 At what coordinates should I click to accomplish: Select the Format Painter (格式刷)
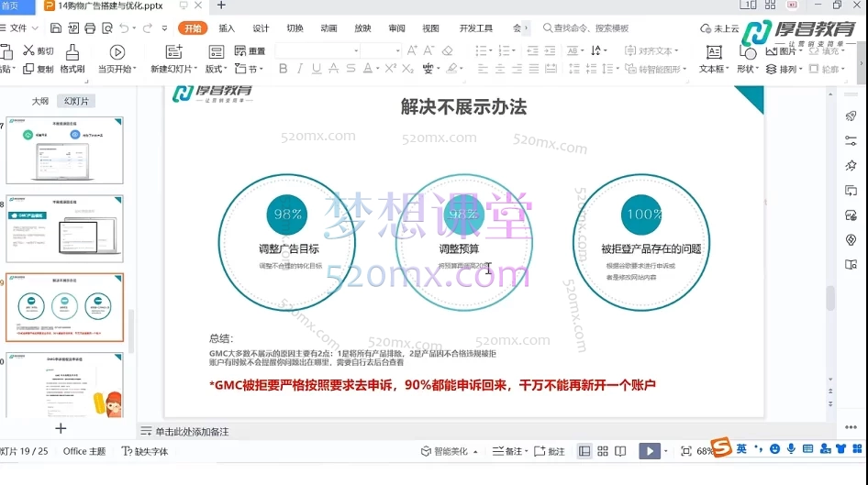[72, 60]
